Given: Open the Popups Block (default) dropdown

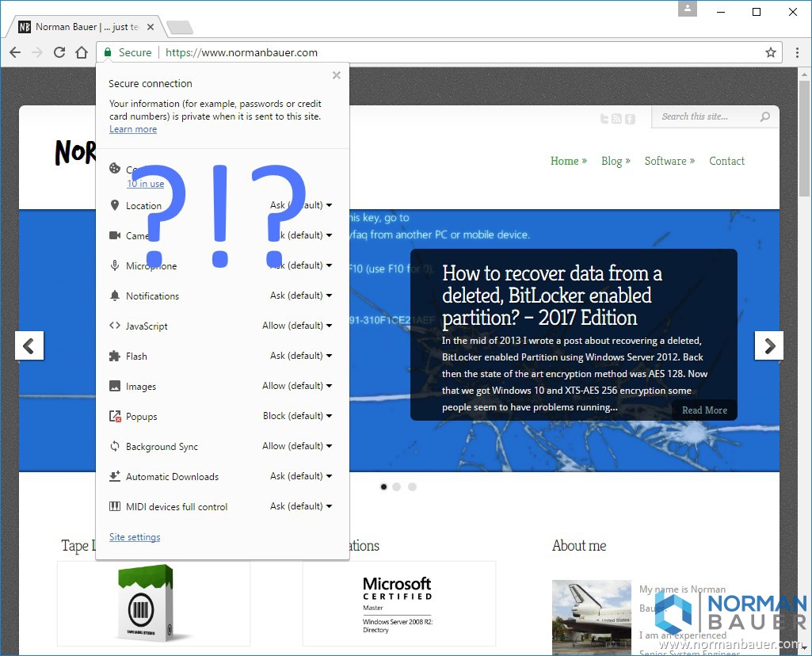Looking at the screenshot, I should click(298, 416).
